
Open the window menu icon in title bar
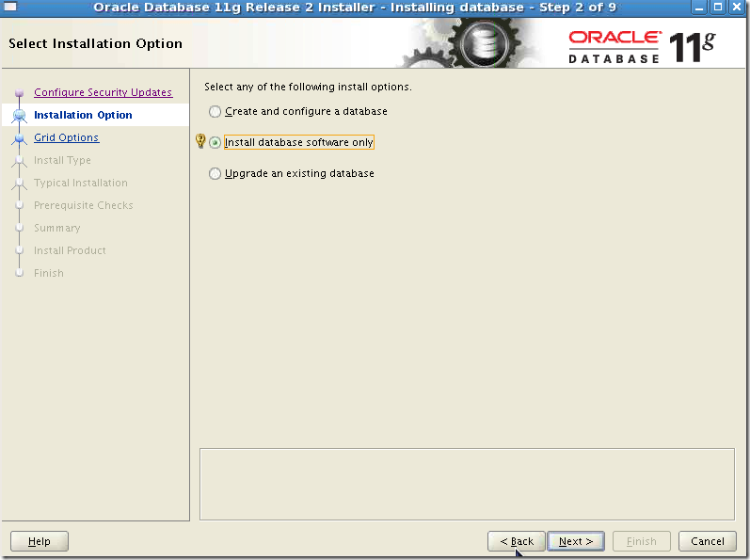pos(10,7)
